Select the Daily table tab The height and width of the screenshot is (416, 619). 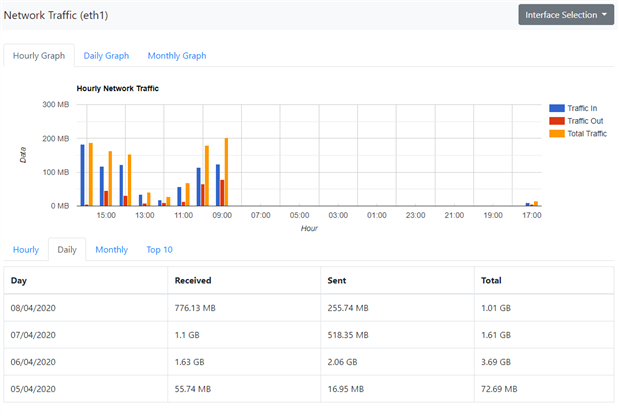click(x=67, y=249)
